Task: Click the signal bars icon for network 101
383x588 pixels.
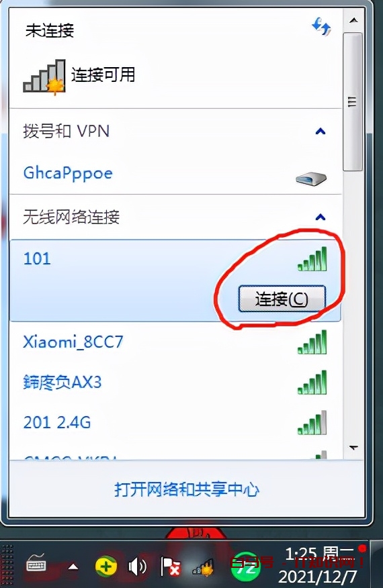Action: pyautogui.click(x=312, y=259)
